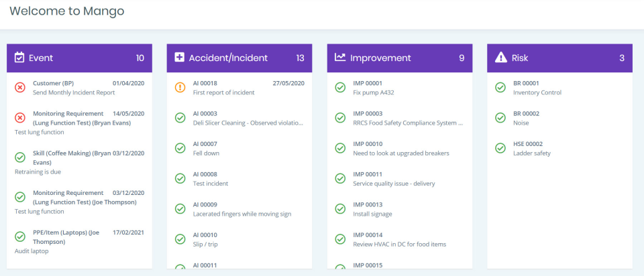Click the Risk count badge showing 3
Image resolution: width=644 pixels, height=276 pixels.
622,58
